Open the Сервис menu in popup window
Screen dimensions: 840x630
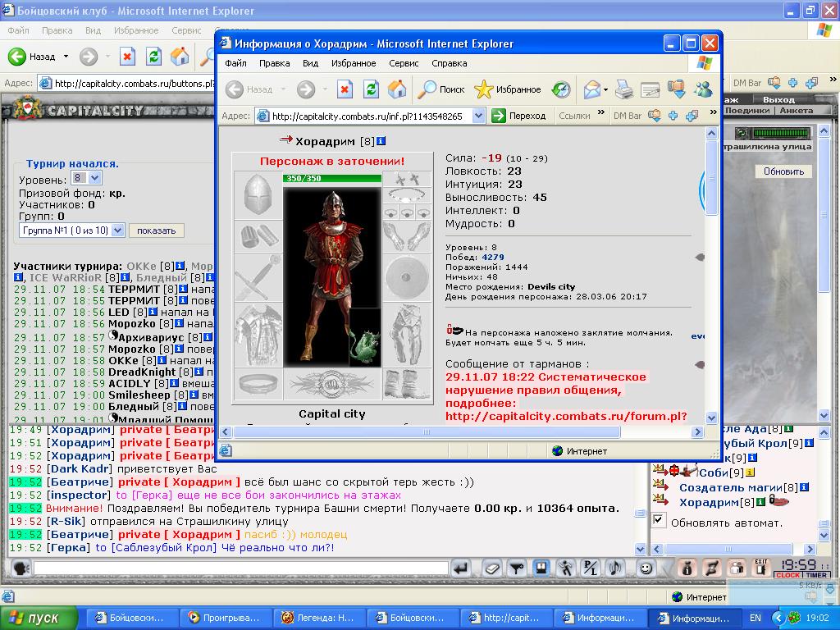coord(404,63)
